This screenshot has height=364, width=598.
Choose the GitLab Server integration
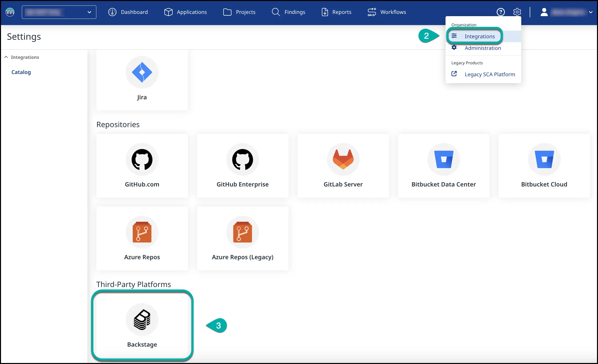click(x=343, y=166)
